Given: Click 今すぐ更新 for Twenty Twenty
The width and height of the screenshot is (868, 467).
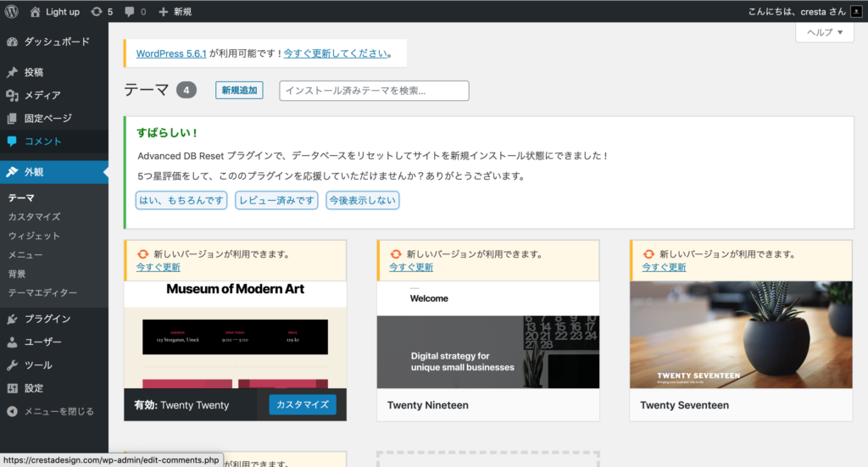Looking at the screenshot, I should click(159, 267).
